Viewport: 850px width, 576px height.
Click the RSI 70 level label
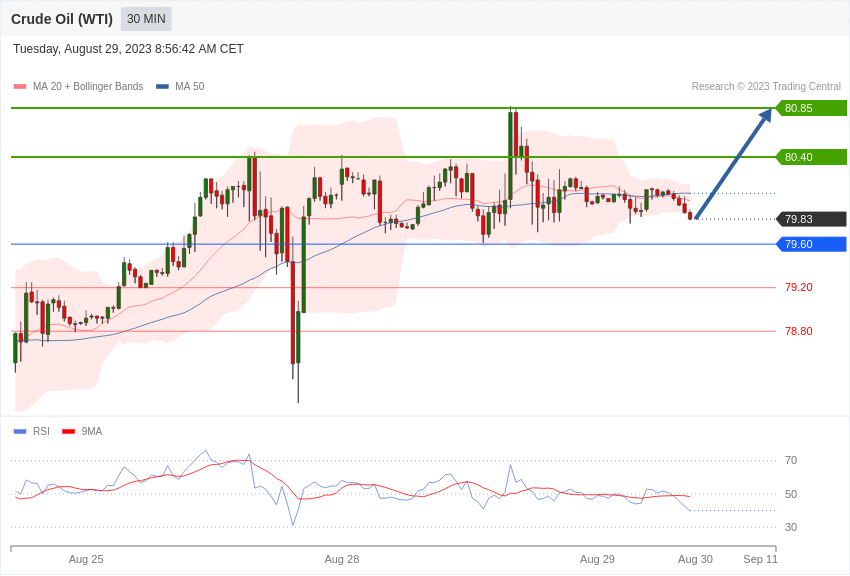(791, 461)
